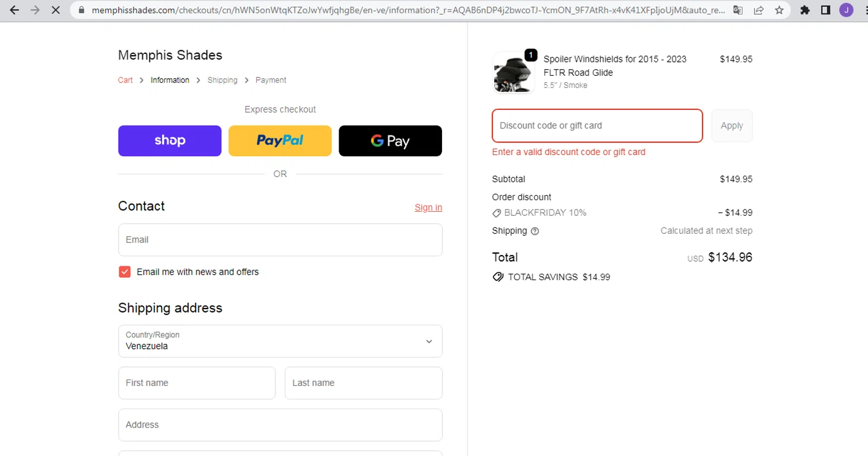Go back to Cart breadcrumb

click(x=125, y=80)
